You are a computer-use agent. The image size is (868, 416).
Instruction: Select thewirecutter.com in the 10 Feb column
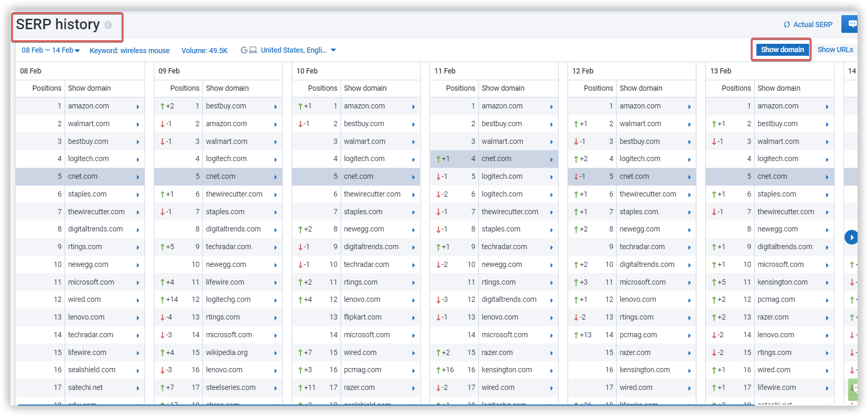[372, 194]
